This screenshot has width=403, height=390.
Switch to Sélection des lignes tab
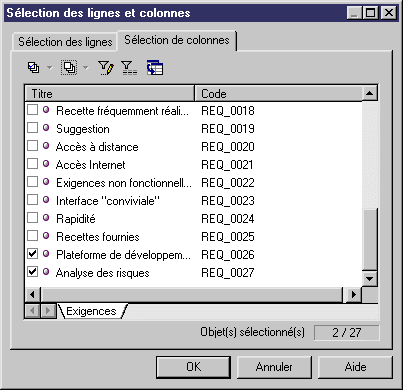pyautogui.click(x=65, y=42)
